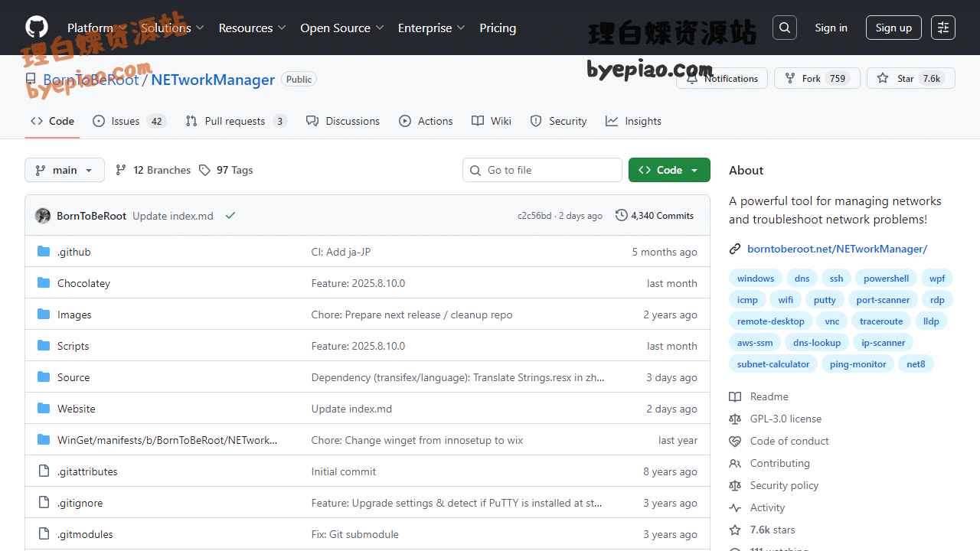Open the appearance settings icon button

click(943, 28)
